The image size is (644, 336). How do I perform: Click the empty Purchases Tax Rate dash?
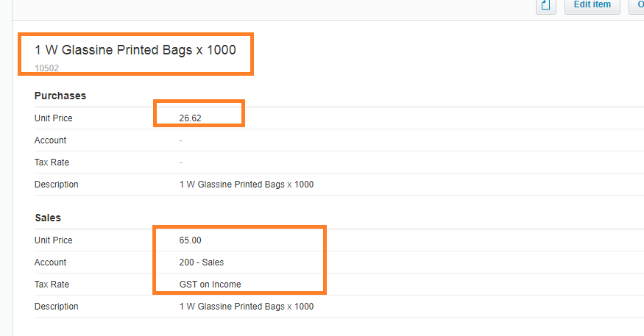(x=181, y=162)
